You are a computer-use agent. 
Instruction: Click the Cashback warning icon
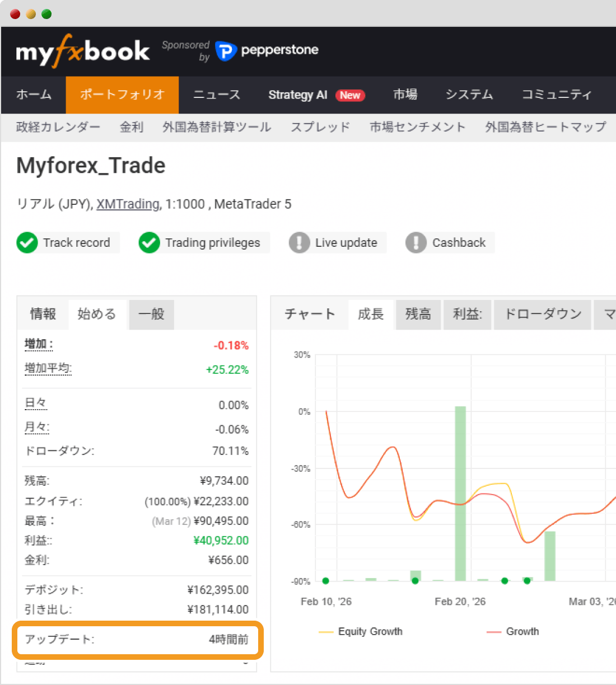416,242
